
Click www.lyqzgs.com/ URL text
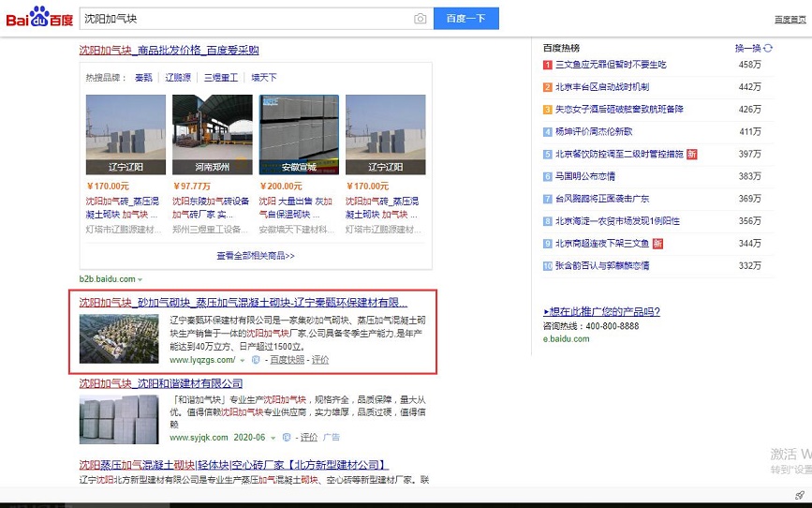coord(202,360)
